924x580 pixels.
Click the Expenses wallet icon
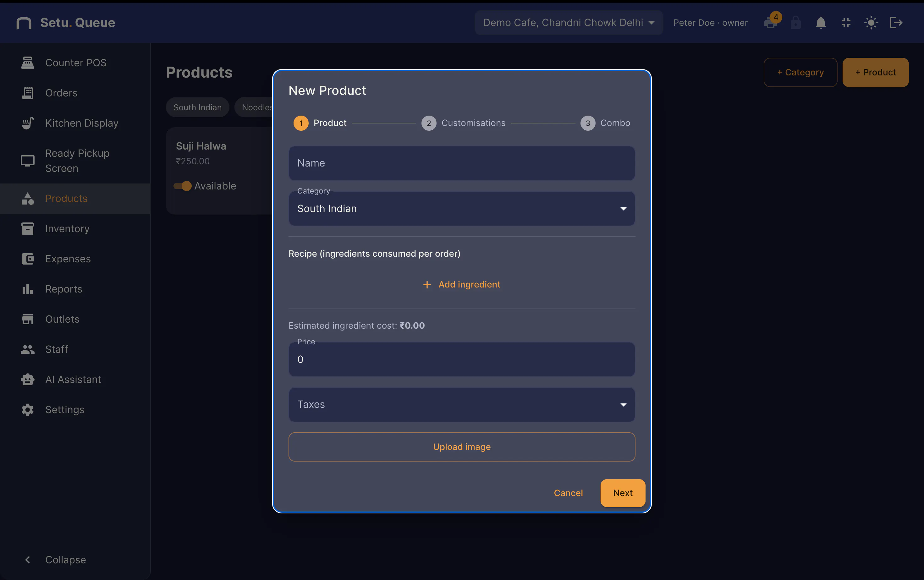[x=28, y=259]
